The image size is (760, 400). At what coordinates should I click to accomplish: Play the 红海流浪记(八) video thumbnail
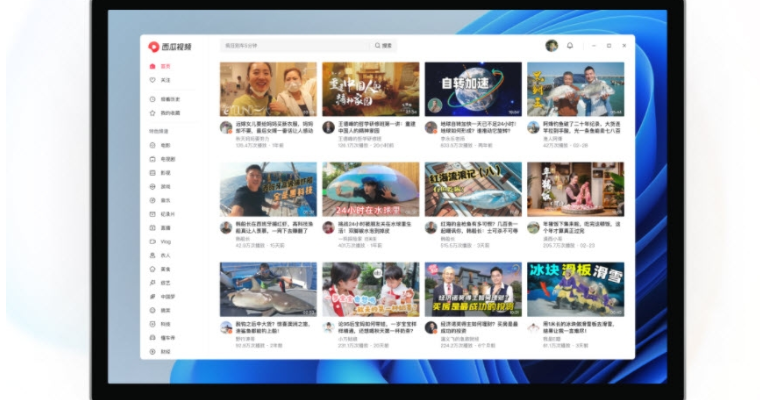[x=473, y=189]
